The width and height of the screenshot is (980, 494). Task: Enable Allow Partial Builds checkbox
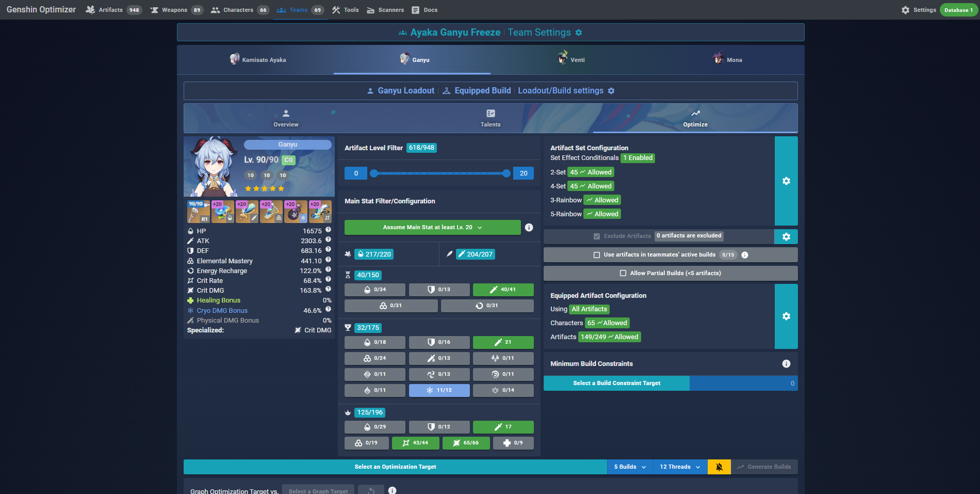(623, 273)
